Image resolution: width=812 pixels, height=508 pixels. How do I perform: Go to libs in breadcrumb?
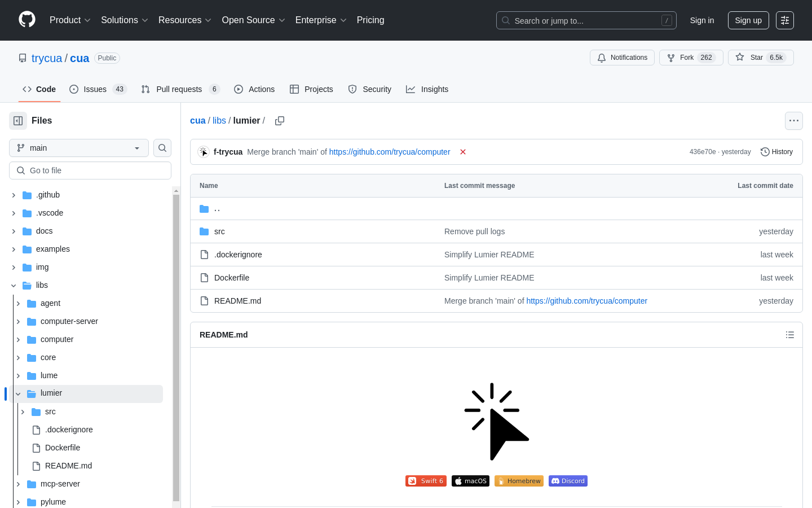point(219,121)
